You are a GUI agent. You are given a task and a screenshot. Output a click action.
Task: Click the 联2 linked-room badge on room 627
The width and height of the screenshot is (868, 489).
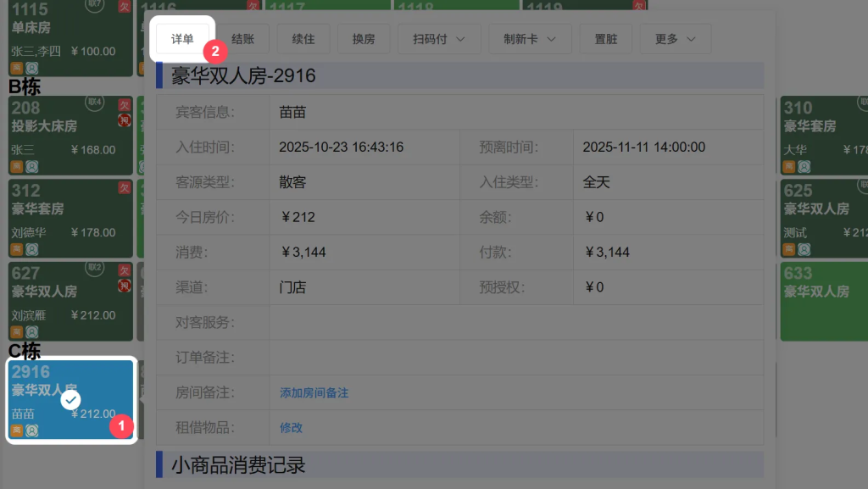click(95, 269)
